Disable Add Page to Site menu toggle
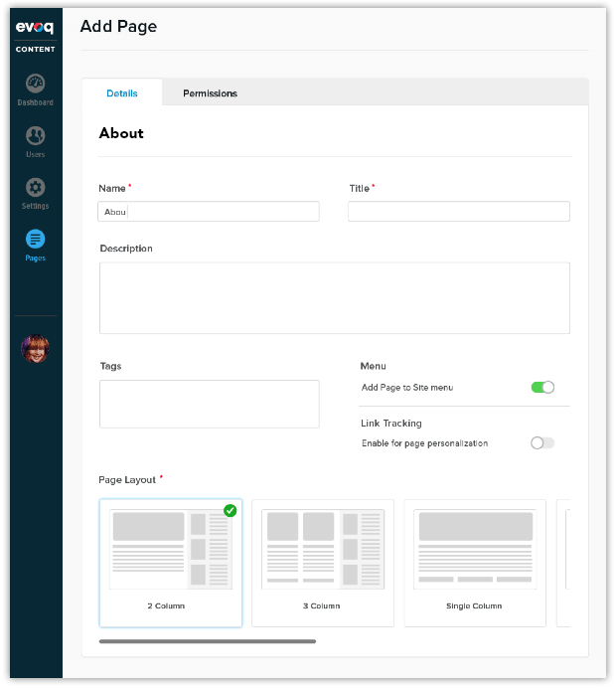Image resolution: width=616 pixels, height=688 pixels. coord(542,387)
